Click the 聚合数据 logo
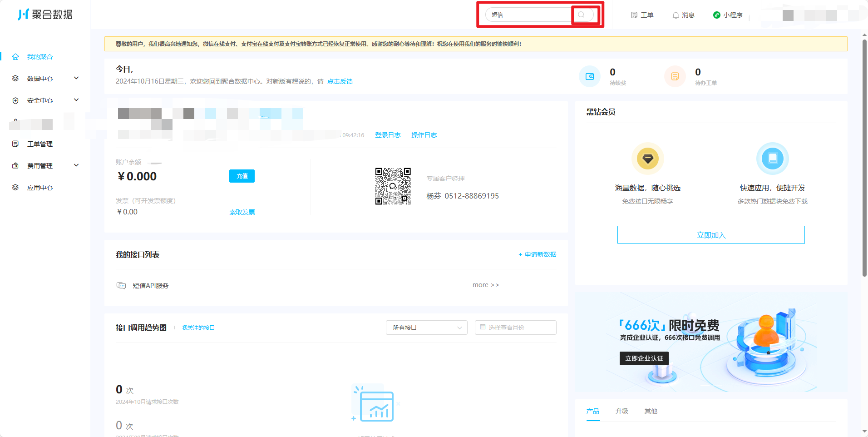 click(x=45, y=15)
